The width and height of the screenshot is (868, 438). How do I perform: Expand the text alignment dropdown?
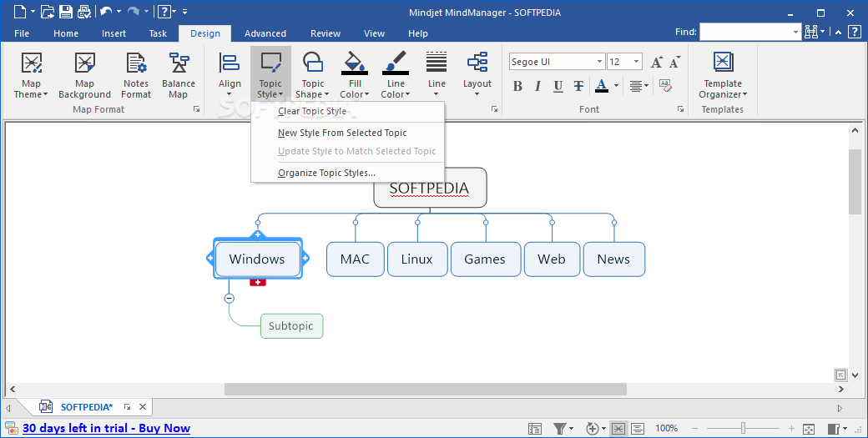pyautogui.click(x=647, y=86)
